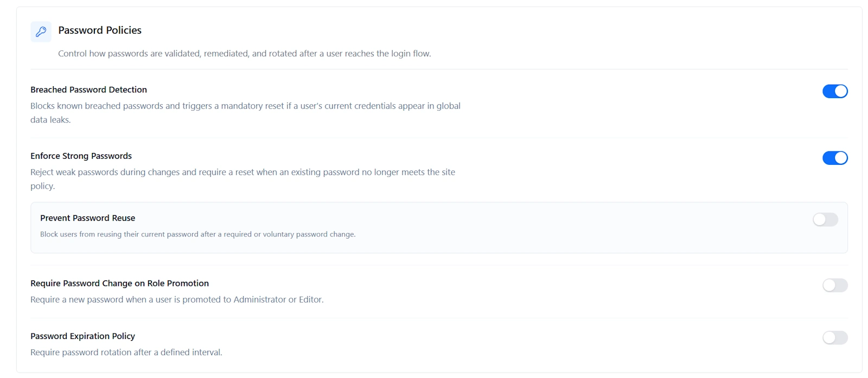Click the Enforce Strong Passwords label
Image resolution: width=868 pixels, height=378 pixels.
tap(80, 156)
